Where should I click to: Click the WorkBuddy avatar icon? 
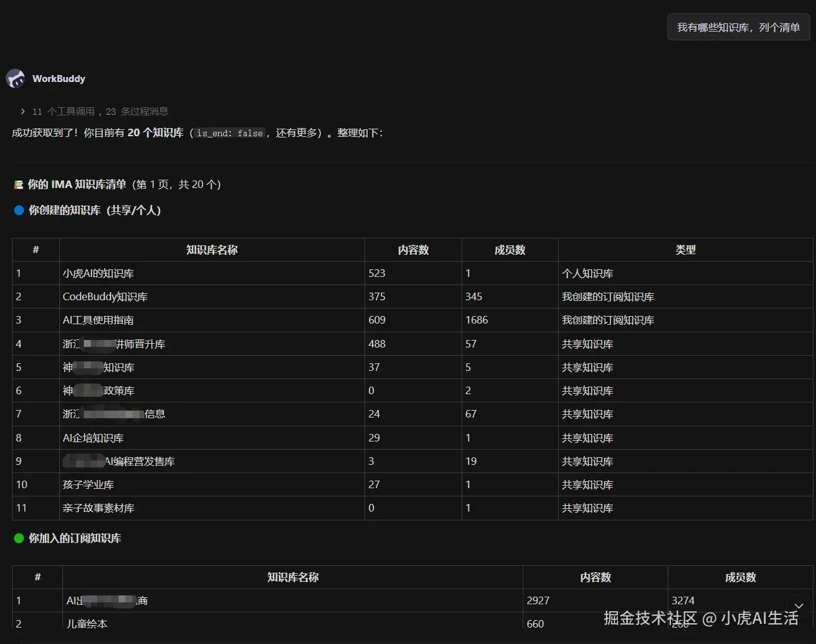pyautogui.click(x=15, y=78)
